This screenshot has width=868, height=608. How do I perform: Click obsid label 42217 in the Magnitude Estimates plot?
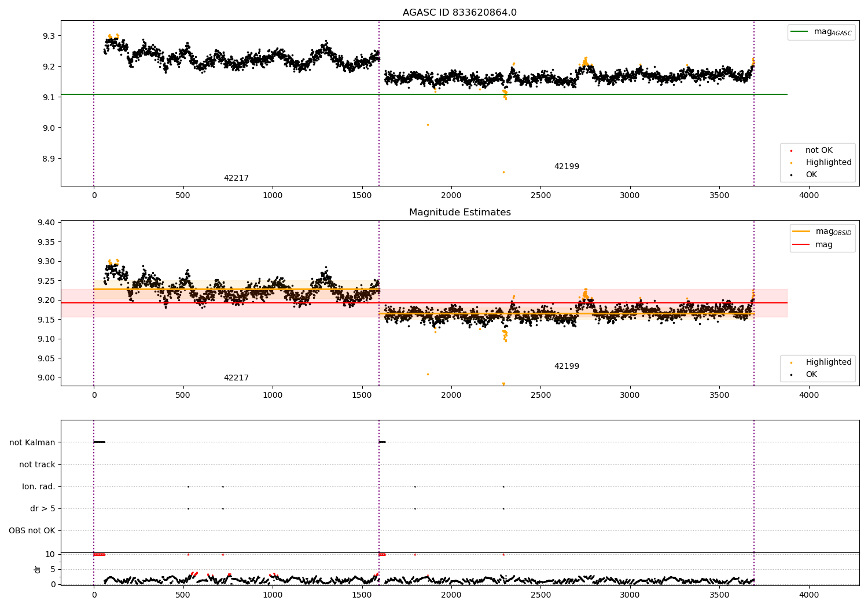click(236, 378)
